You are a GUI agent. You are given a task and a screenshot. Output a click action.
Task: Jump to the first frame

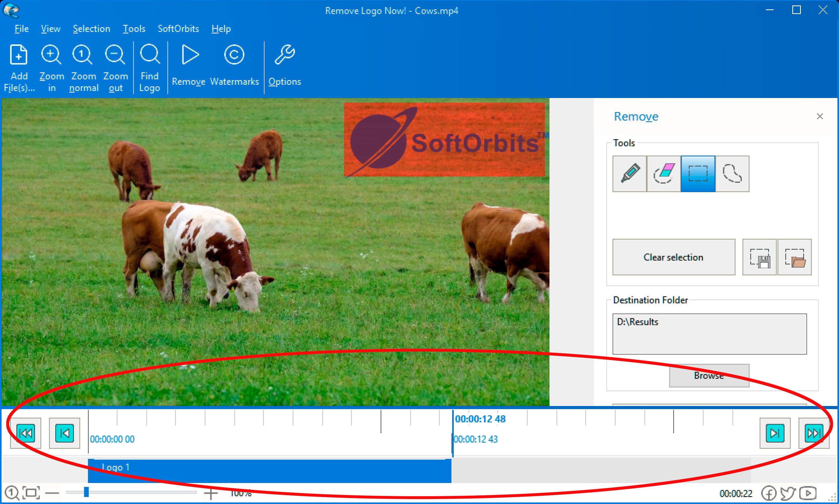click(26, 433)
